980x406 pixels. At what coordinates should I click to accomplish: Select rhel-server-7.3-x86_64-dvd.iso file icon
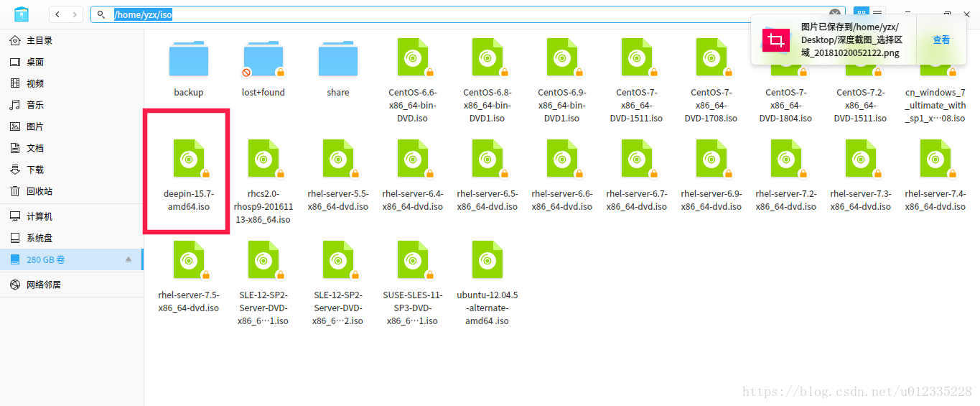pyautogui.click(x=861, y=159)
